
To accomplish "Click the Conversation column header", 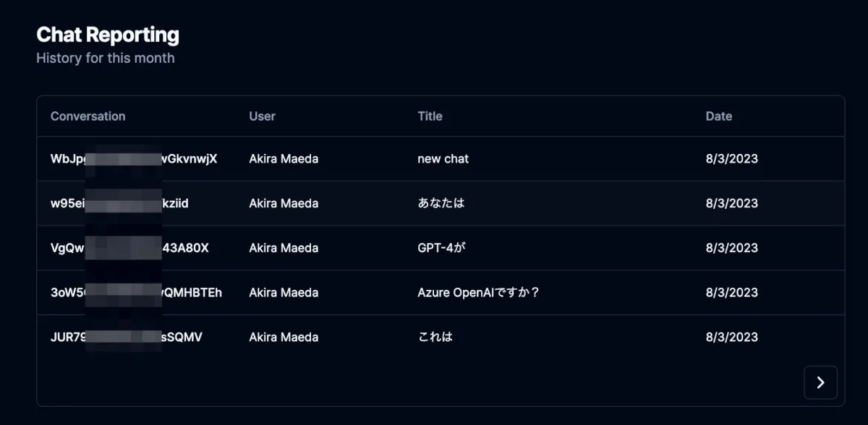I will (x=88, y=116).
